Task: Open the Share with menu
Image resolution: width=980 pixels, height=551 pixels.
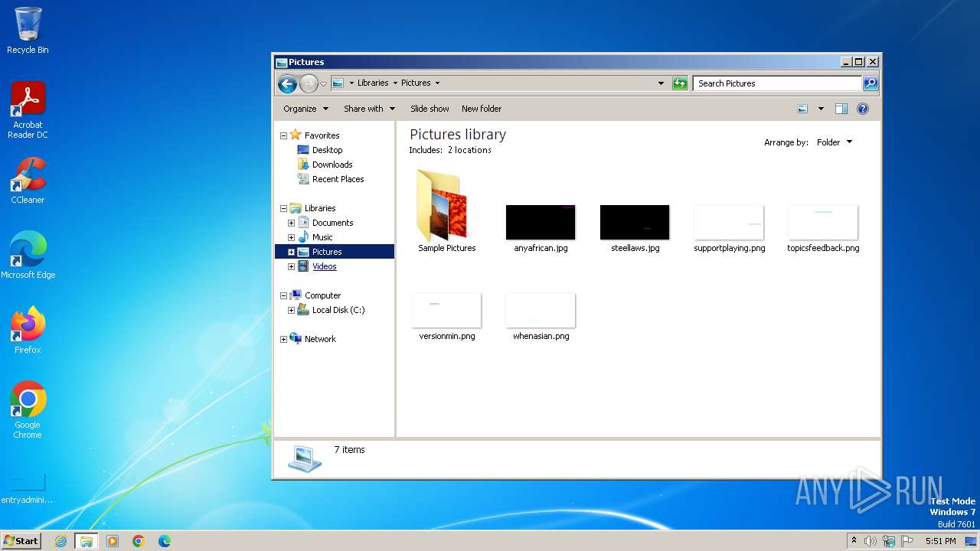Action: pyautogui.click(x=370, y=109)
